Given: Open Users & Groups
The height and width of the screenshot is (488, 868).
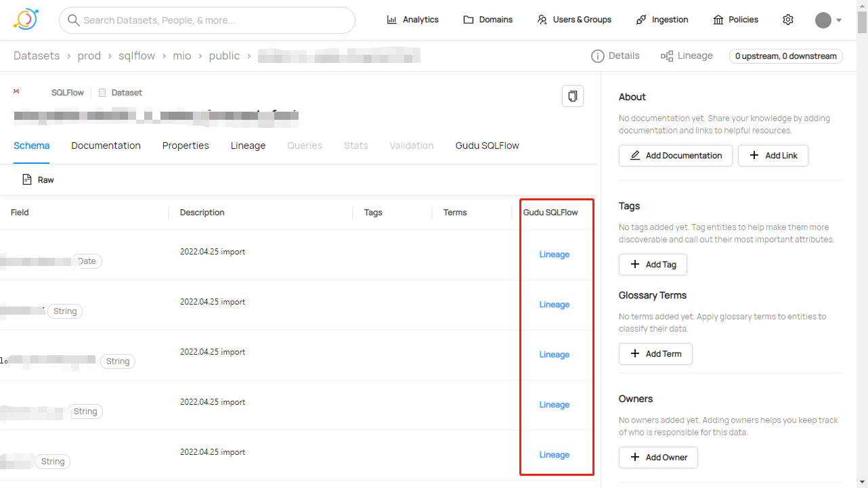Looking at the screenshot, I should (574, 20).
